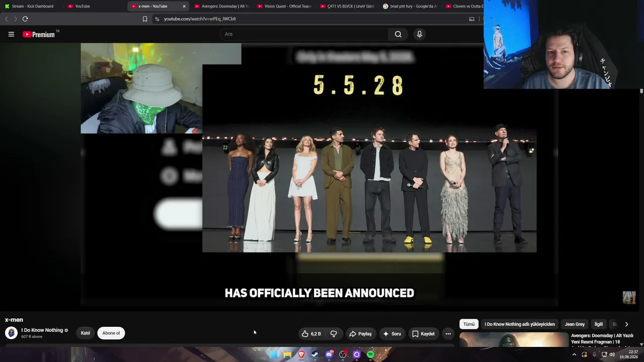Close the x-men YouTube tab
644x362 pixels.
pyautogui.click(x=184, y=6)
